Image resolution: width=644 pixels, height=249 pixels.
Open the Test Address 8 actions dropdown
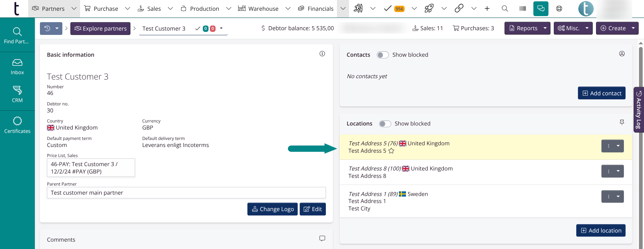(x=618, y=171)
